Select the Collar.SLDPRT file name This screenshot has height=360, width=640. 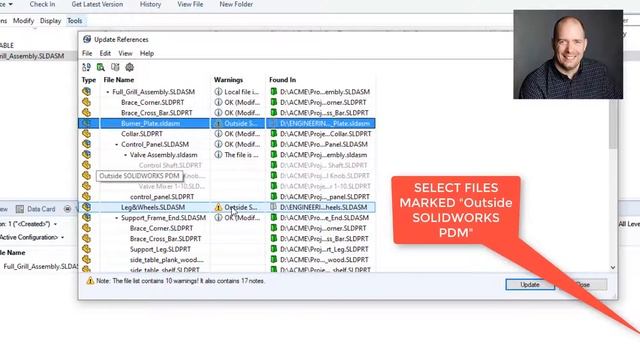click(142, 134)
